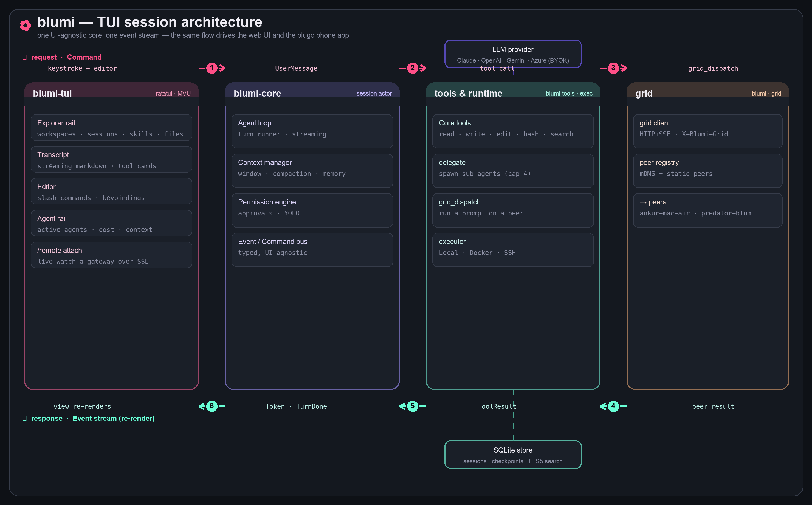Select the peer registry card
The height and width of the screenshot is (505, 812).
pyautogui.click(x=707, y=171)
